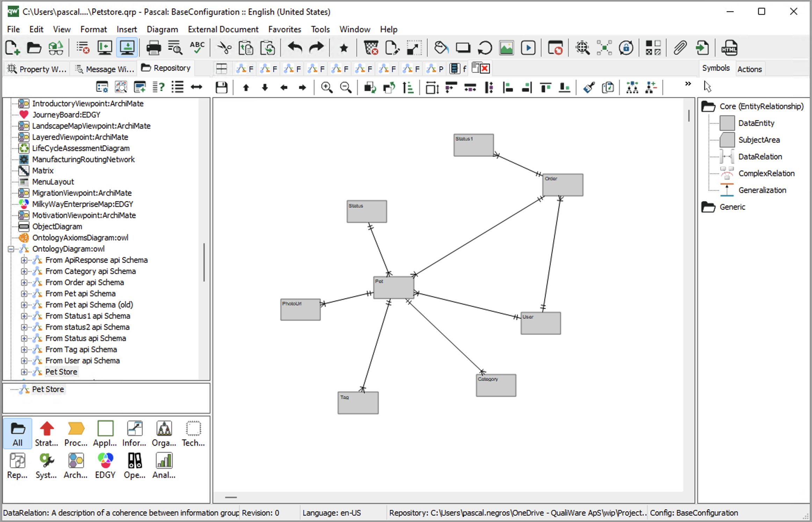Expand From Order api Schema node
812x522 pixels.
(x=24, y=282)
